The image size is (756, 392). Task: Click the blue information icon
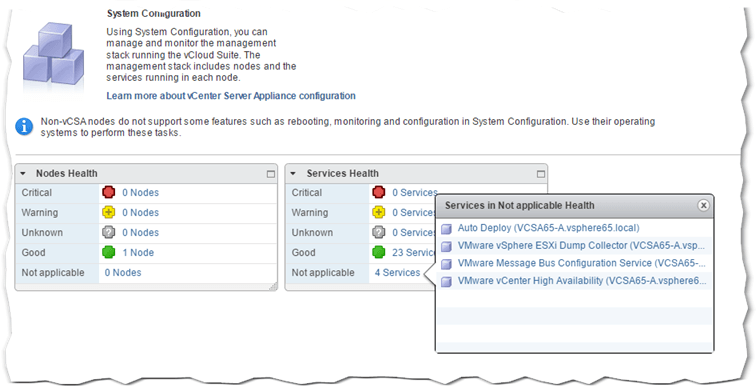click(x=24, y=127)
